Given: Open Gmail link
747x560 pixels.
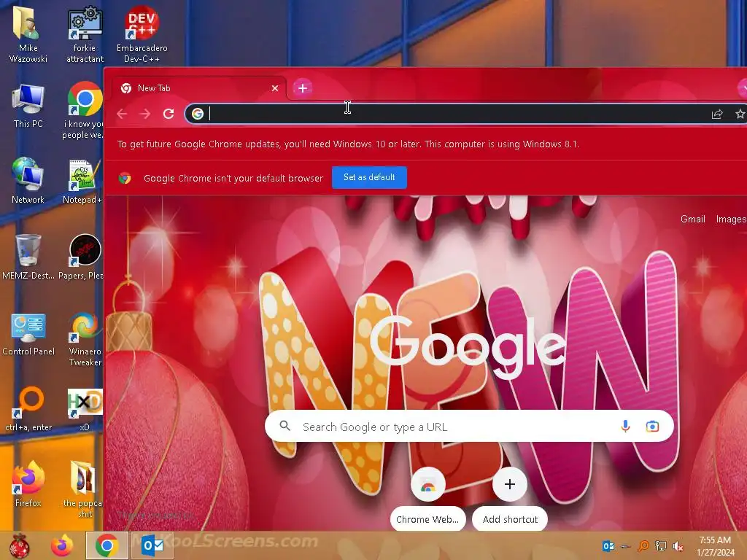Looking at the screenshot, I should (x=693, y=219).
